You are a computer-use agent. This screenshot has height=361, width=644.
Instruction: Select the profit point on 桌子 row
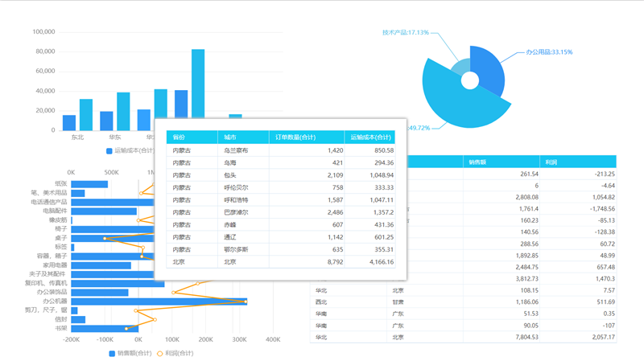(x=105, y=238)
